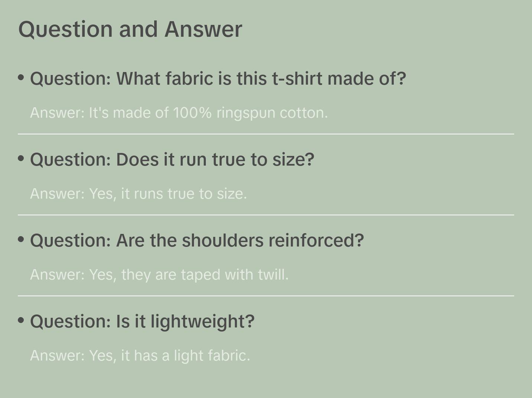Click the bullet next to the shoulders question

coord(21,239)
